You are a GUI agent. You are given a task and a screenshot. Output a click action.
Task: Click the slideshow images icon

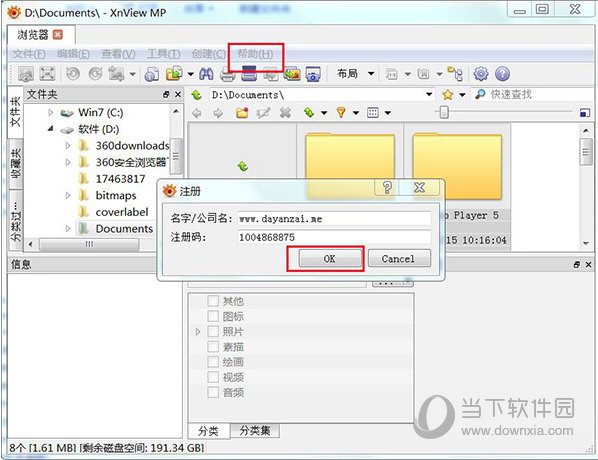click(x=292, y=74)
